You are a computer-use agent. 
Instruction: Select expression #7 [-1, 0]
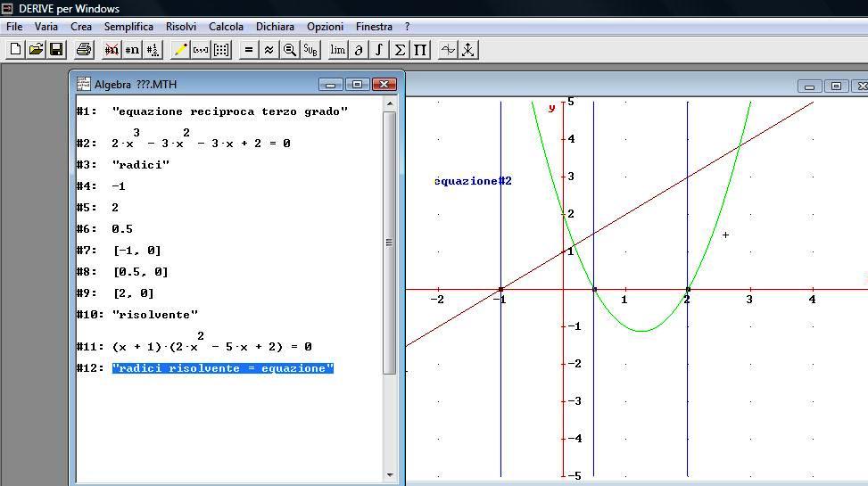pyautogui.click(x=137, y=251)
